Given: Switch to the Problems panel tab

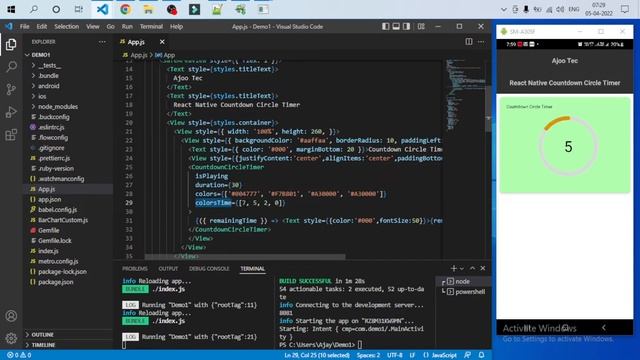Looking at the screenshot, I should pos(135,269).
